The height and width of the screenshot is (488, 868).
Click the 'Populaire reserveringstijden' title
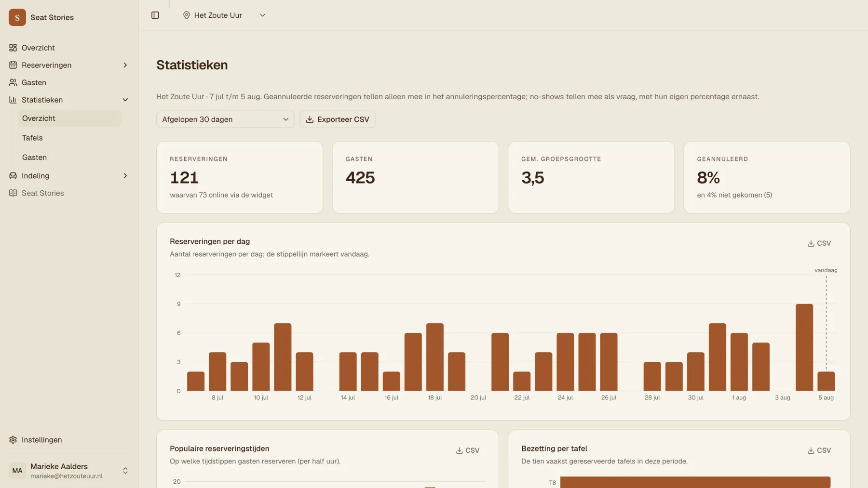point(219,448)
